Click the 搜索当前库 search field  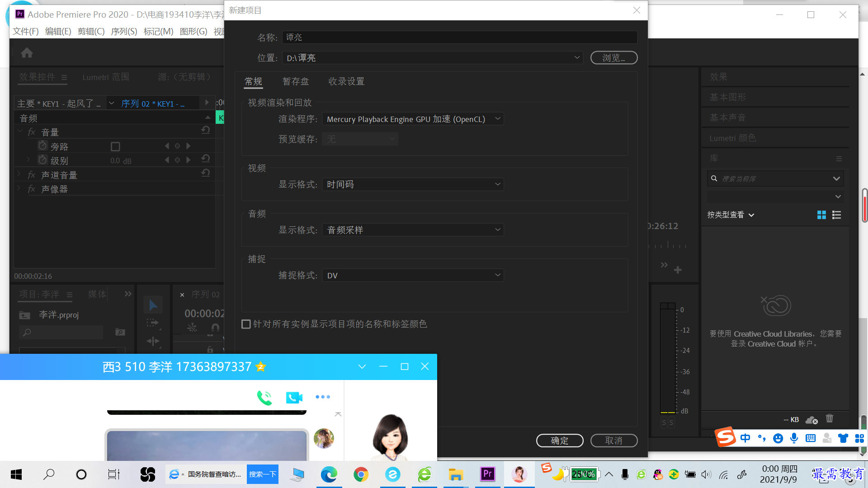[775, 178]
